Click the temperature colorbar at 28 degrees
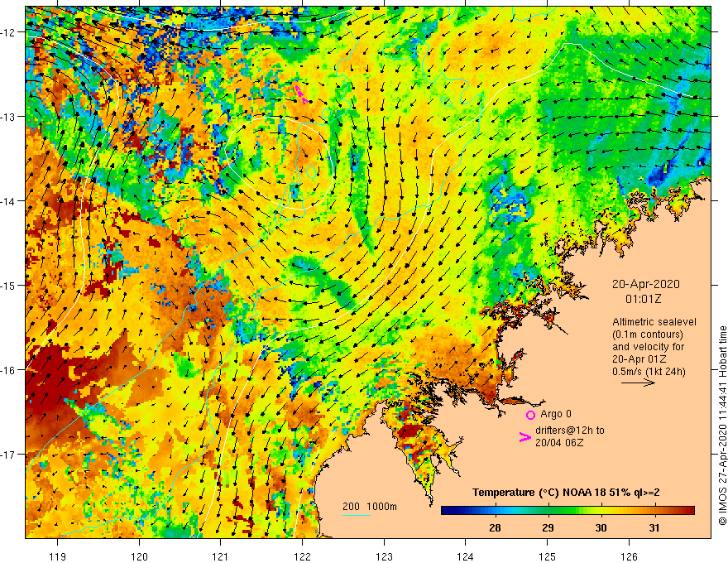The width and height of the screenshot is (728, 563). coord(495,510)
